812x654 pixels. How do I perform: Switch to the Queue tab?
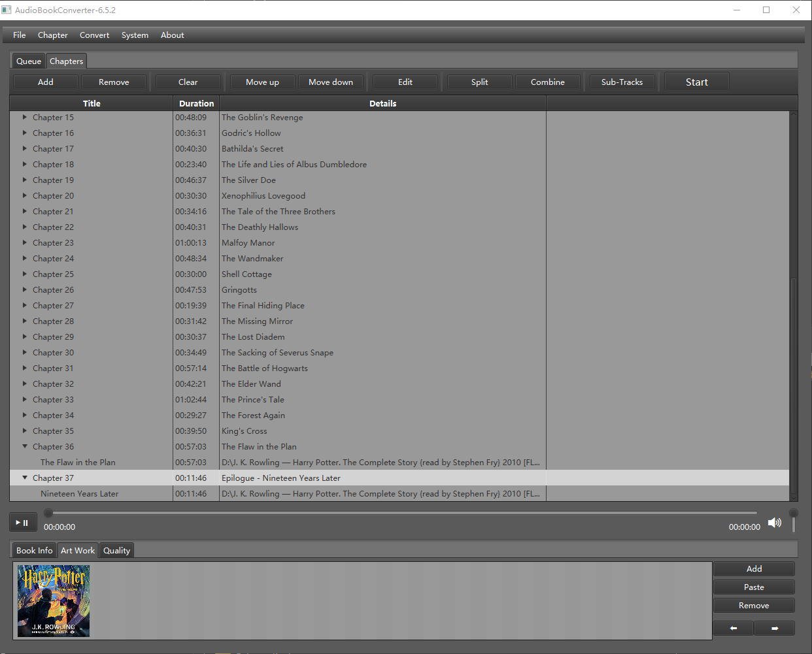28,60
